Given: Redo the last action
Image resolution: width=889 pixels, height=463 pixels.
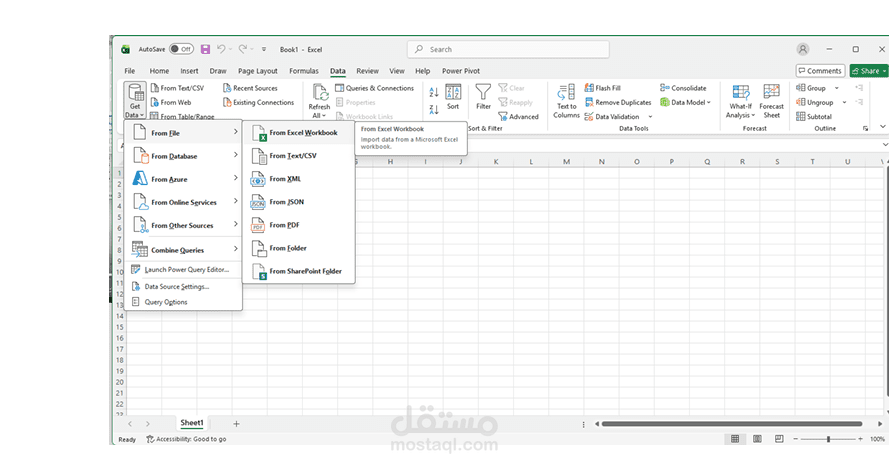Looking at the screenshot, I should [x=243, y=49].
